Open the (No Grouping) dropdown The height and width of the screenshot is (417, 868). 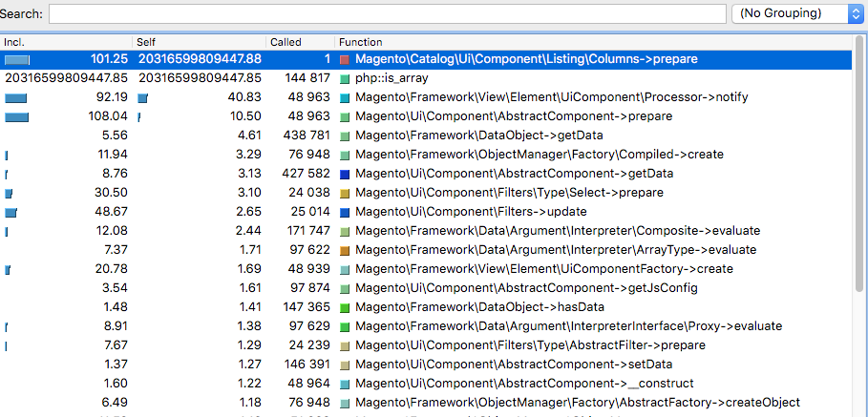(797, 13)
